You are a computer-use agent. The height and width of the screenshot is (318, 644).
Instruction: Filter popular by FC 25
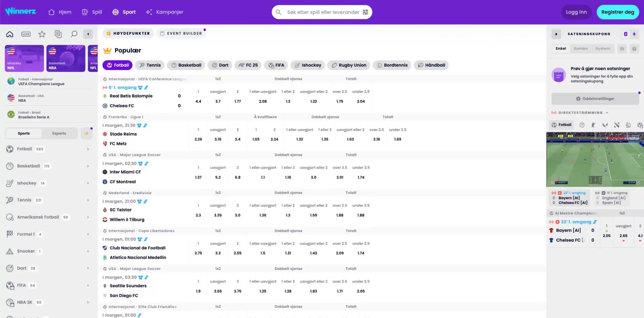[248, 65]
